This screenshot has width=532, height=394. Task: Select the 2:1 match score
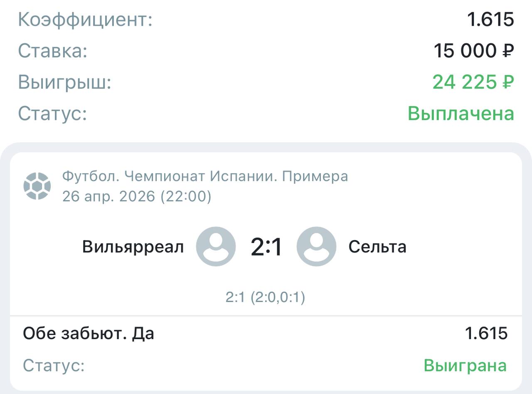pos(266,247)
